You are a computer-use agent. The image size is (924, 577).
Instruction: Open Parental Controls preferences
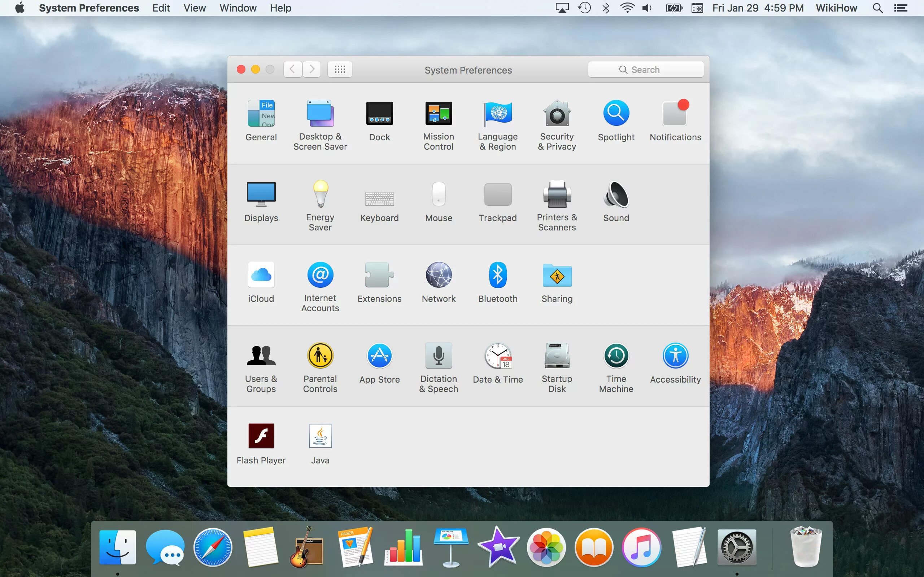[320, 356]
